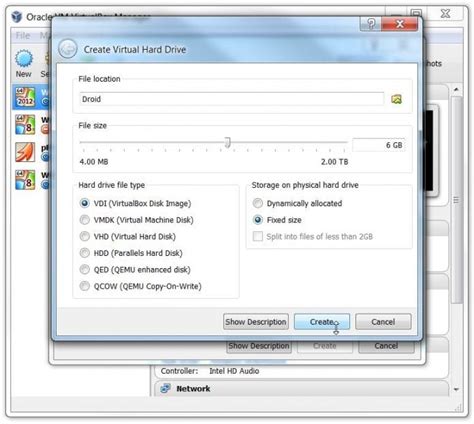
Task: Click the Create button
Action: click(x=322, y=322)
